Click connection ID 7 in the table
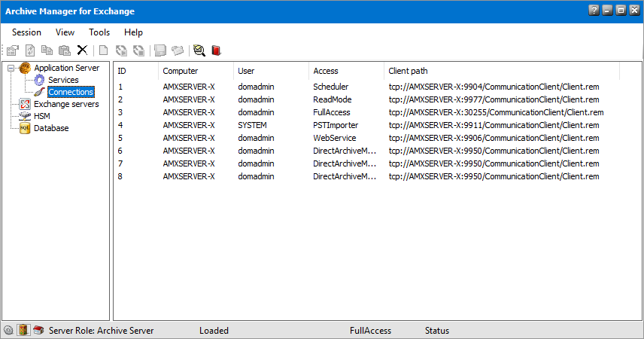Screen dimensions: 644x339 coord(120,163)
